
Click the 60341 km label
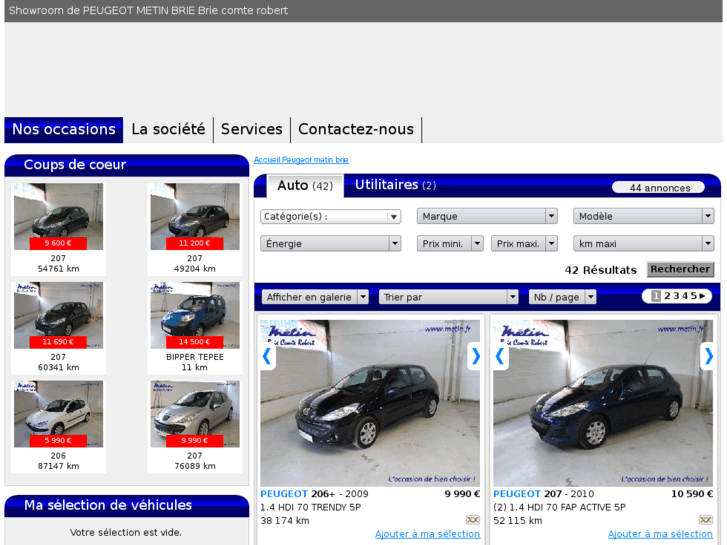coord(58,367)
